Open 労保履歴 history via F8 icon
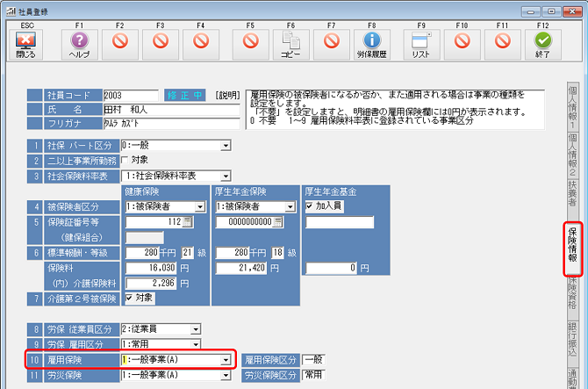This screenshot has width=588, height=389. 372,40
